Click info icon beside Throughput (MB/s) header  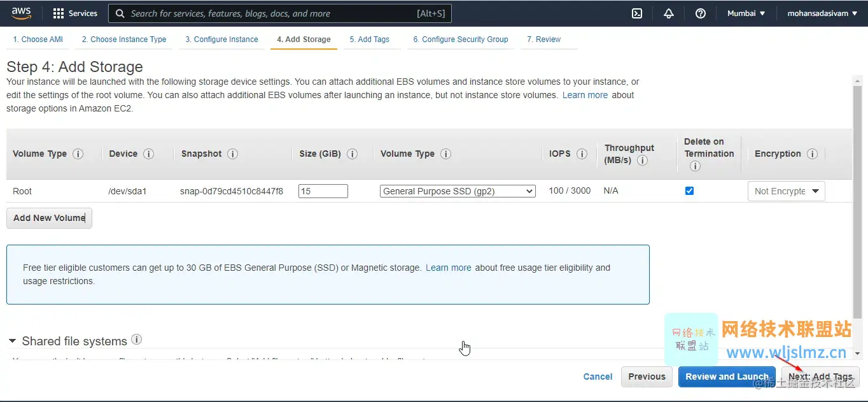pyautogui.click(x=643, y=160)
